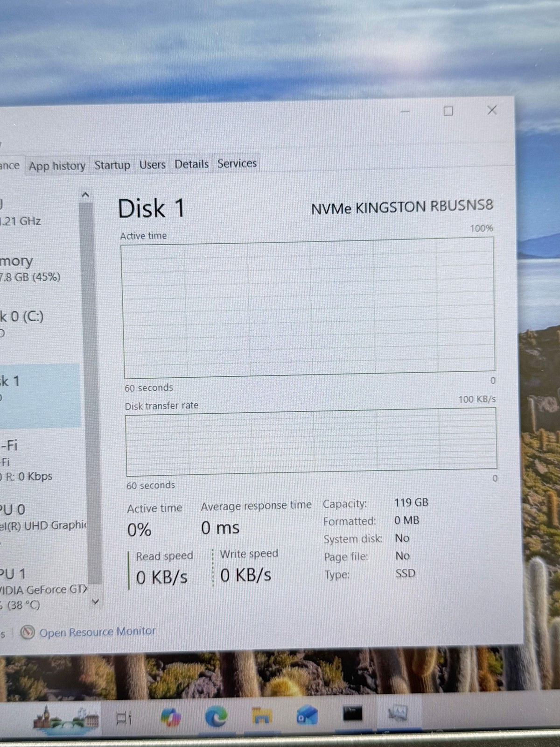
Task: Select the Performance tab
Action: (10, 166)
